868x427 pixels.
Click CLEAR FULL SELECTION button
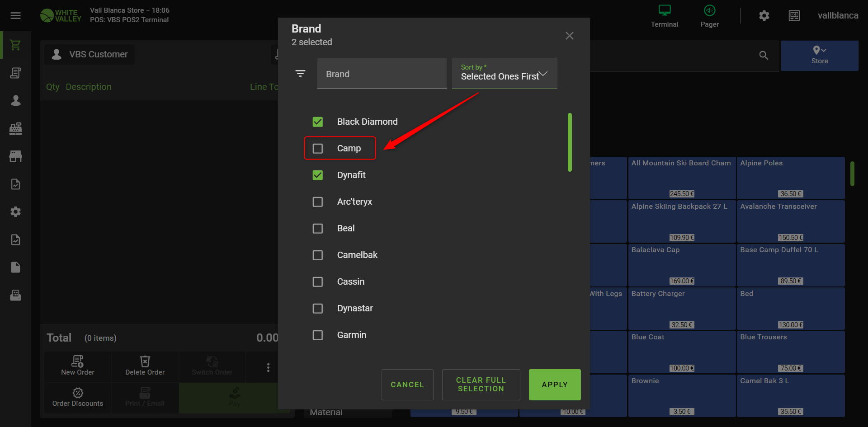point(481,385)
